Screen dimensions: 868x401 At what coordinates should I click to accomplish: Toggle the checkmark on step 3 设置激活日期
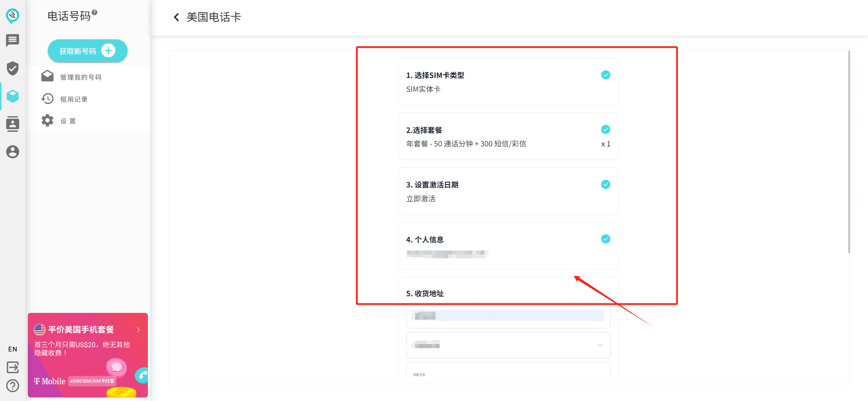click(x=605, y=184)
